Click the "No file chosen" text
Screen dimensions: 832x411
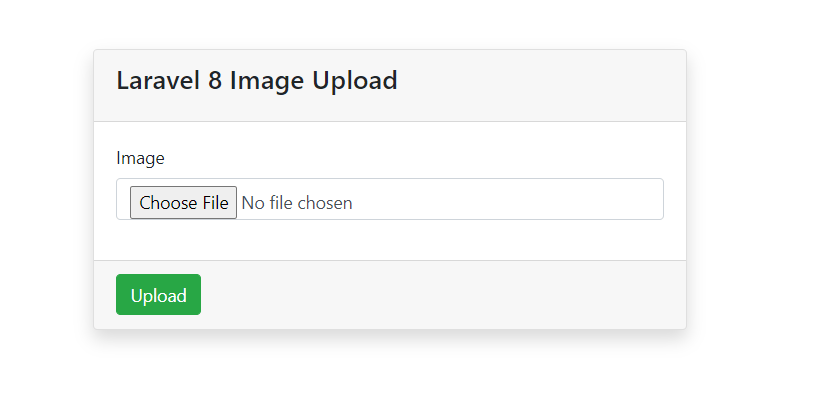[x=297, y=203]
